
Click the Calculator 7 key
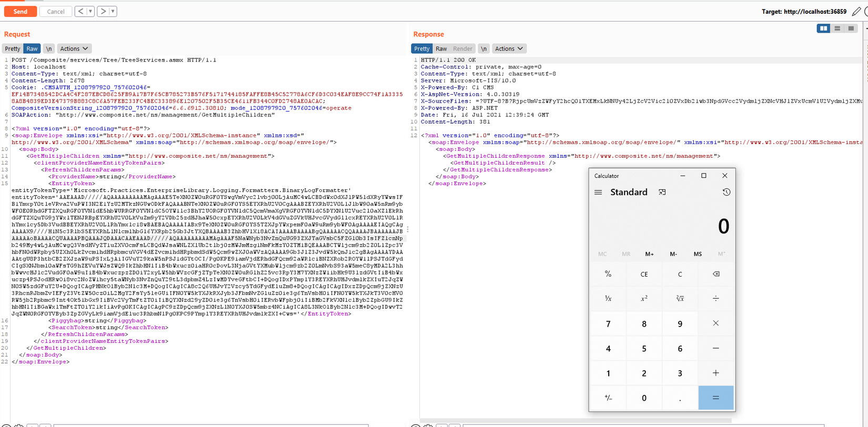[x=608, y=323]
